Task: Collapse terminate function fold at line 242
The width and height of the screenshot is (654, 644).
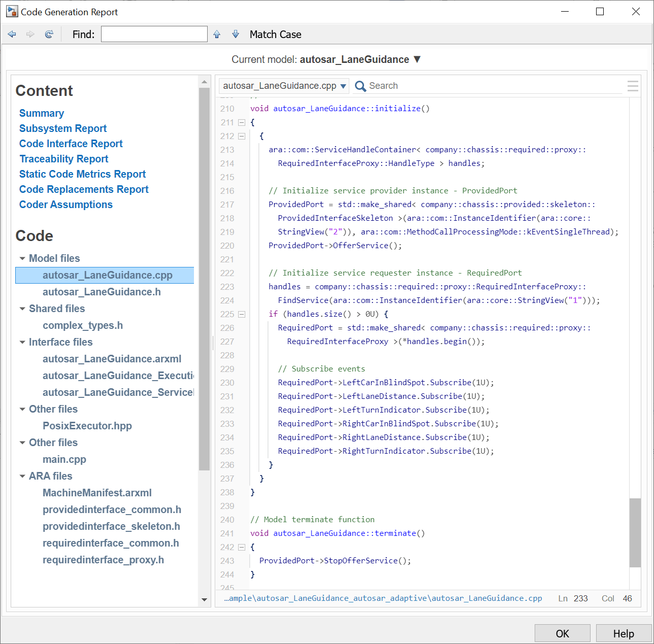Action: point(242,547)
